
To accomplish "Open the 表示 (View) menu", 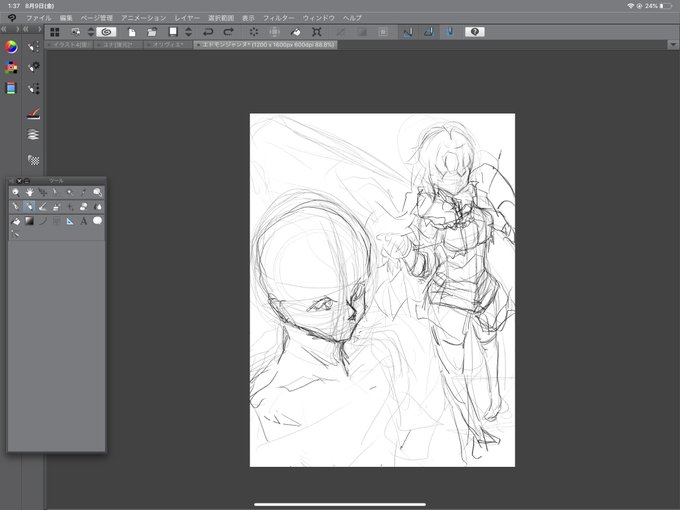I will click(248, 18).
